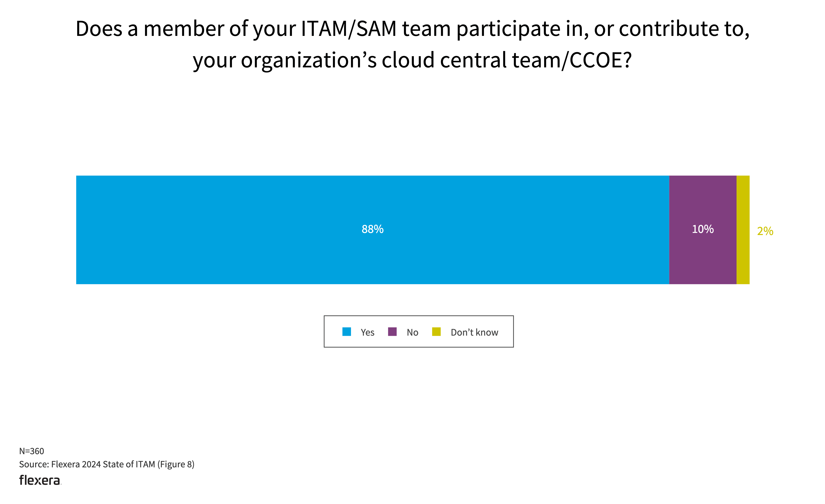This screenshot has height=504, width=825.
Task: Click the blue Yes bar segment
Action: (372, 230)
